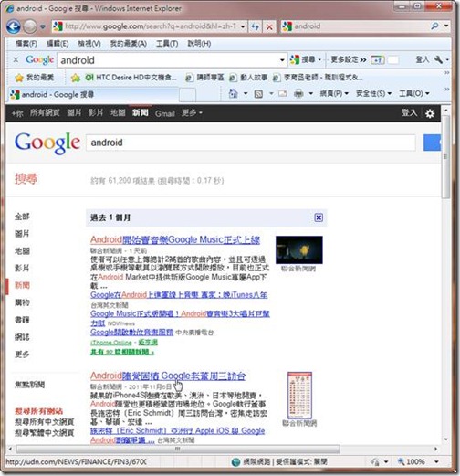Expand the Google Toolbar search suggestions dropdown

tap(282, 60)
